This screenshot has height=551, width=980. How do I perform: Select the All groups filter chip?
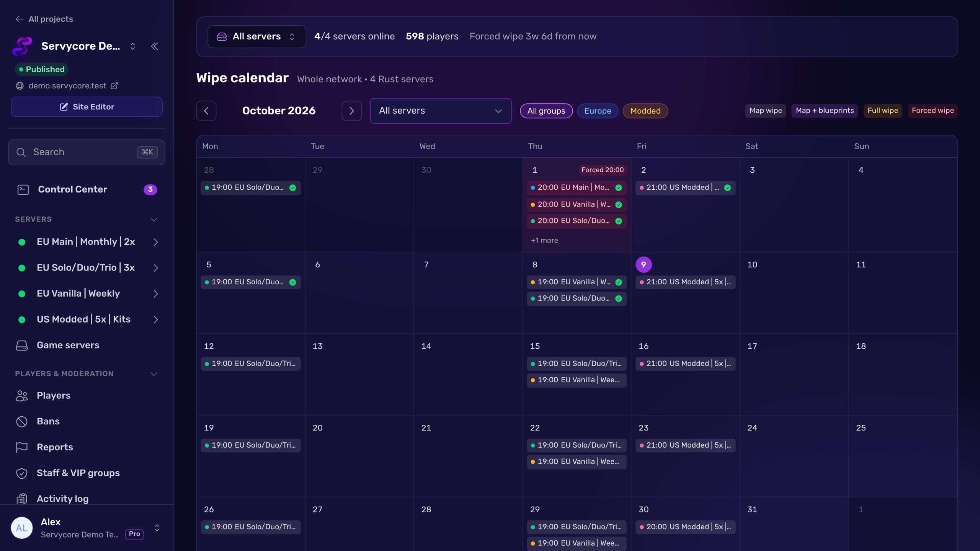(546, 111)
